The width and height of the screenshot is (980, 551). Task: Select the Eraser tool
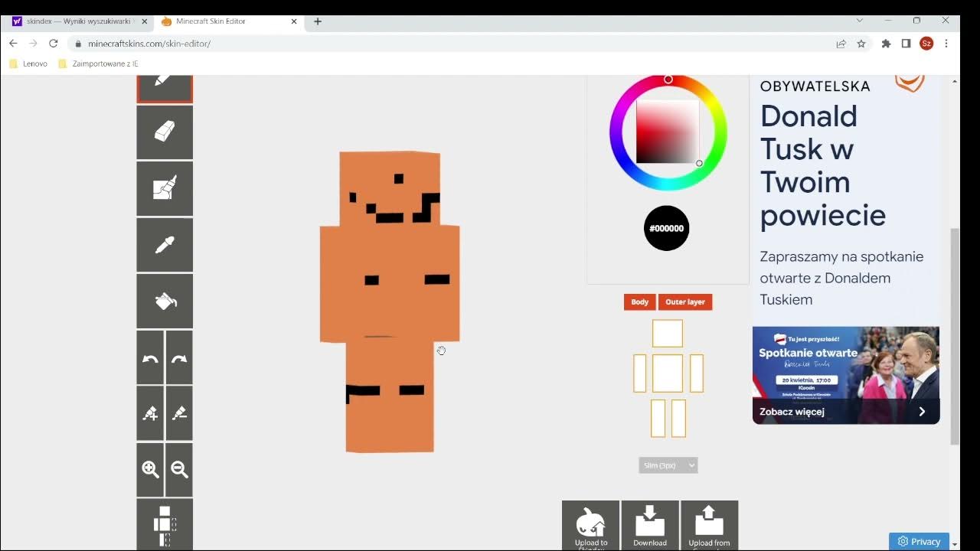tap(165, 132)
